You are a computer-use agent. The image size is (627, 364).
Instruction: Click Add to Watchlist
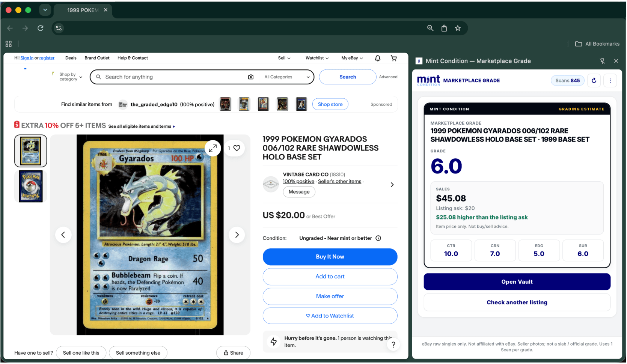[x=330, y=316]
